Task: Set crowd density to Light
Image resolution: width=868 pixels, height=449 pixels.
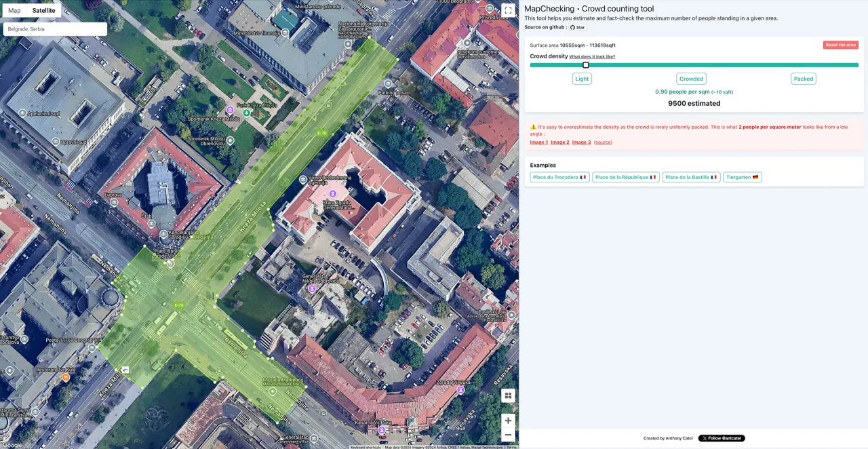Action: [582, 79]
